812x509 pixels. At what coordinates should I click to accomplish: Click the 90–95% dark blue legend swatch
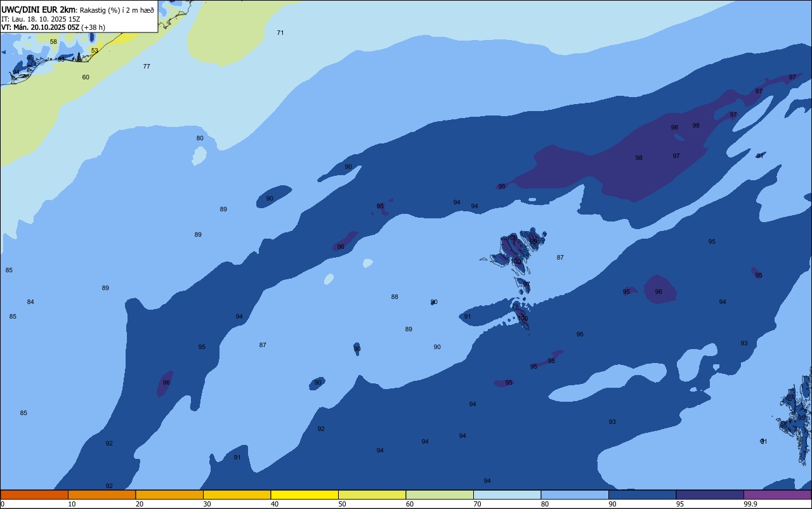click(x=642, y=494)
